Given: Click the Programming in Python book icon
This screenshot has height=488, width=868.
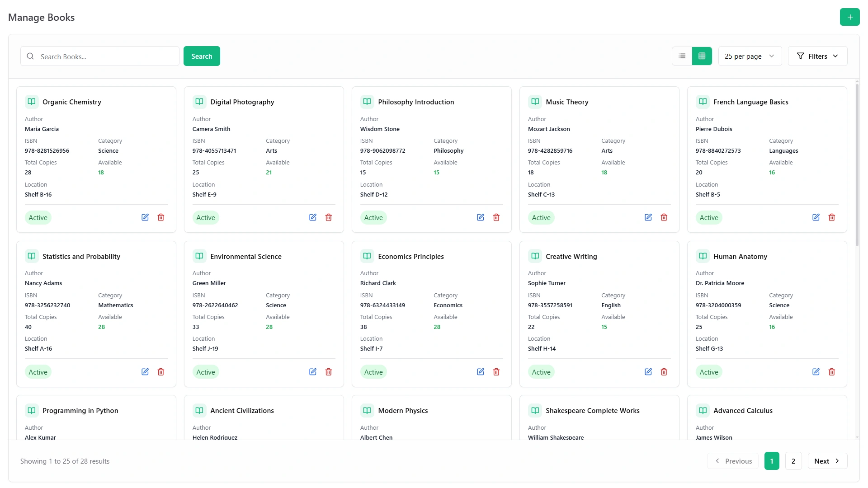Looking at the screenshot, I should 32,410.
